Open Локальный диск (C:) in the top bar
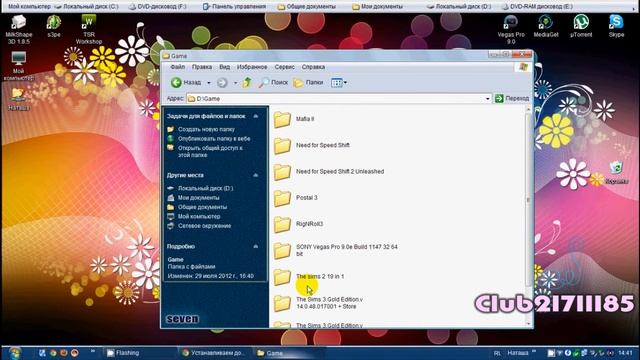640x360 pixels. [86, 7]
